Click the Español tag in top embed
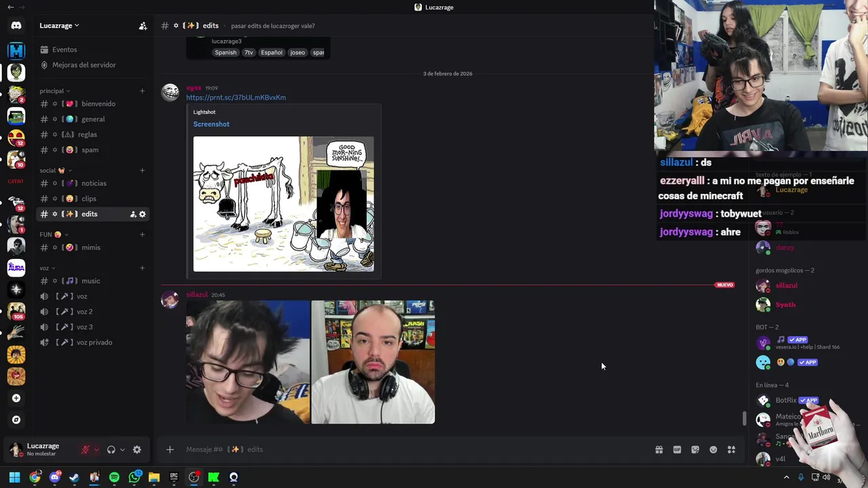Viewport: 868px width, 488px height. coord(271,52)
